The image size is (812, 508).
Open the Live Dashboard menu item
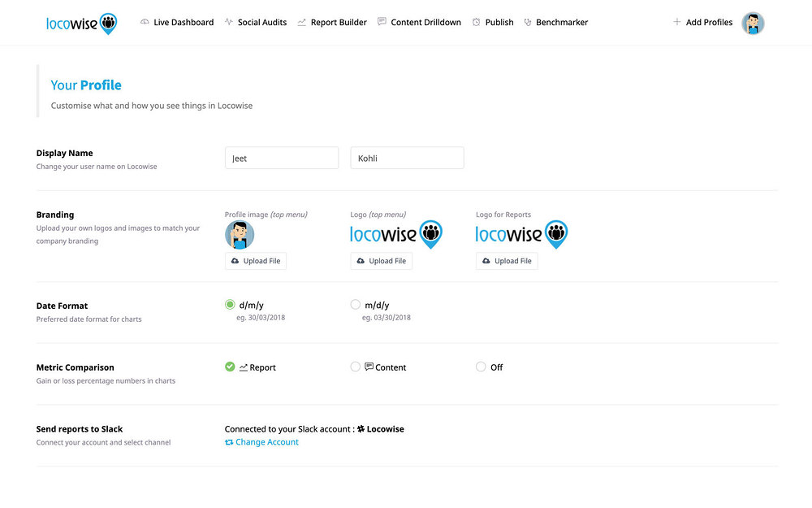pos(184,22)
